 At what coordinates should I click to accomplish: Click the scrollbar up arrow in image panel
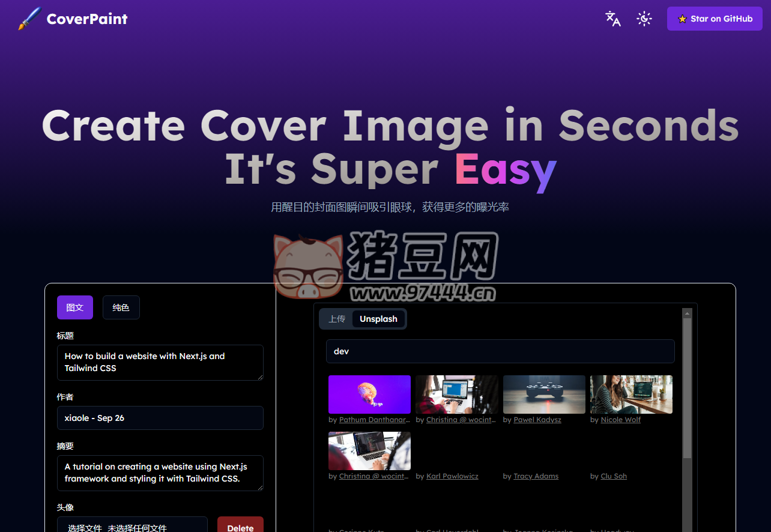[x=688, y=313]
